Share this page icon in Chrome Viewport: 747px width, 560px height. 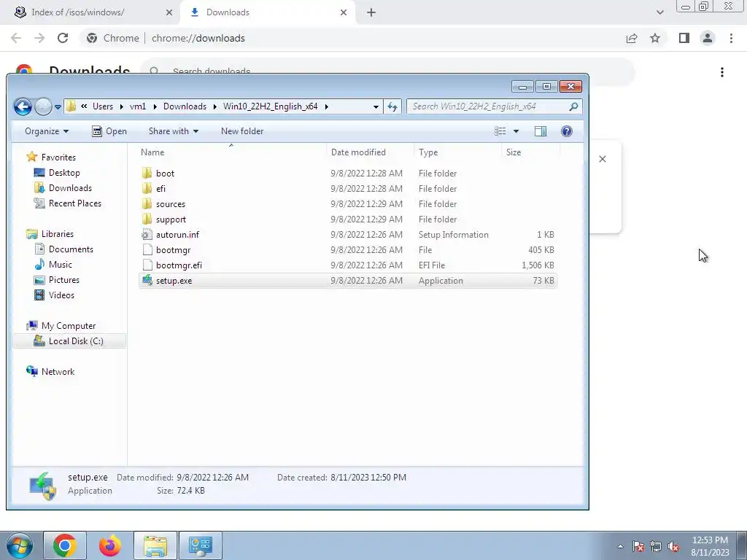coord(632,38)
